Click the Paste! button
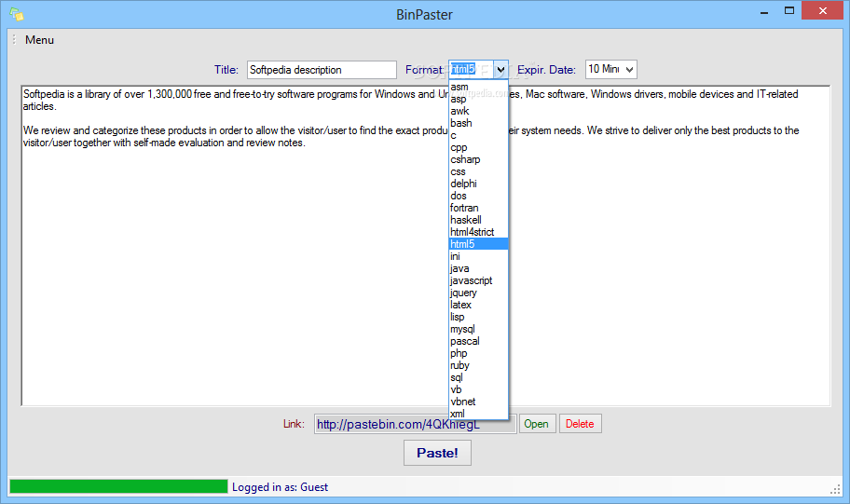Image resolution: width=850 pixels, height=504 pixels. (437, 453)
